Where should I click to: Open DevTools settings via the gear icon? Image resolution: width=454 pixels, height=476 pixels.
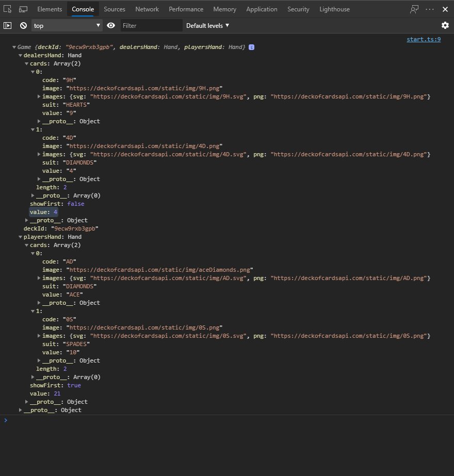(x=445, y=25)
